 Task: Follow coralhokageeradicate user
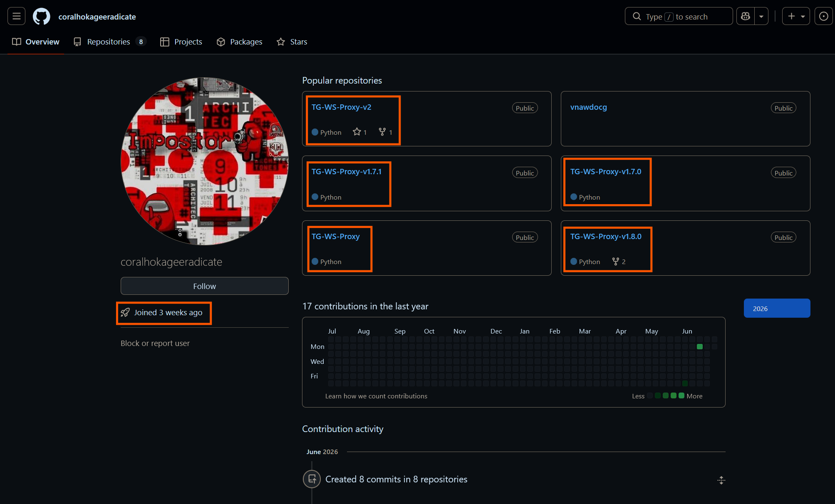204,286
